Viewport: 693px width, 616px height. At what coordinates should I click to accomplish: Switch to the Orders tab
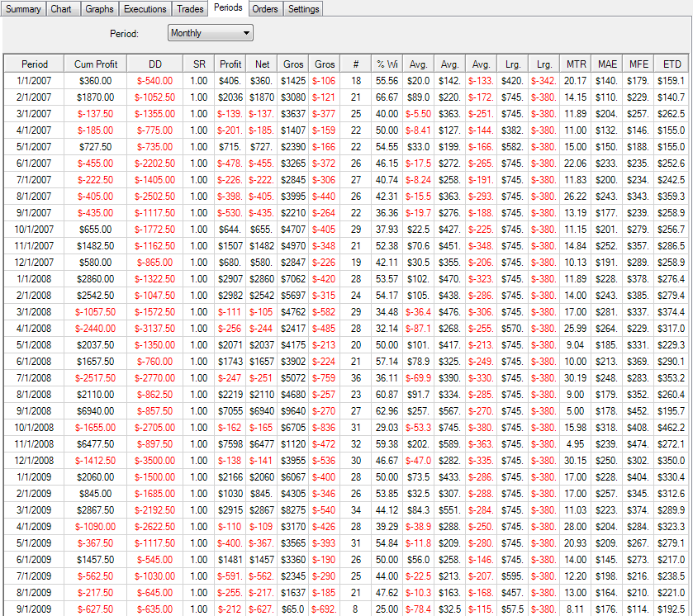[x=265, y=9]
